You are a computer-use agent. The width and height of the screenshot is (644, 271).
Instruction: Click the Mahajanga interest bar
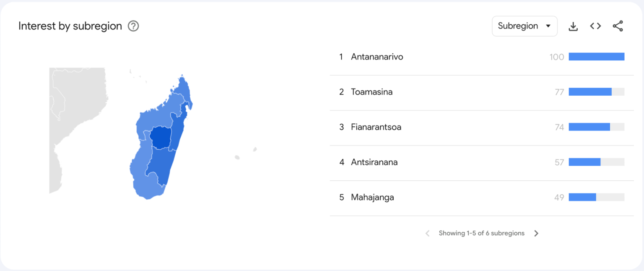click(x=582, y=197)
